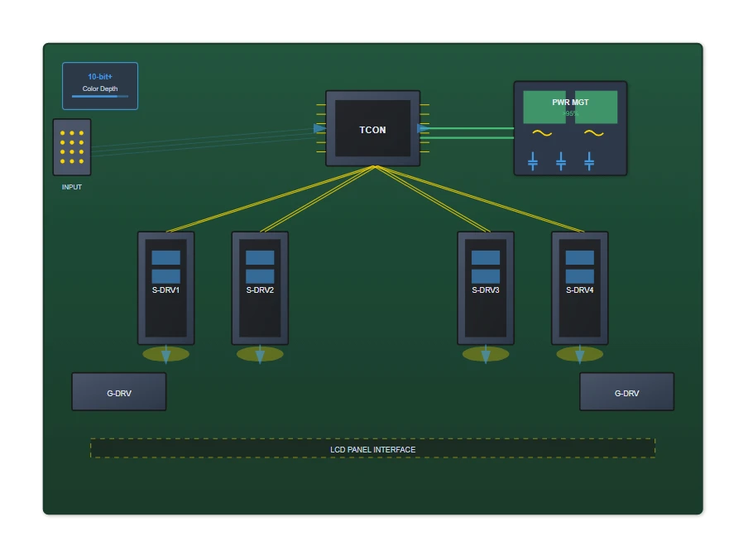
Task: Click the upper blue block in S-DRV2
Action: pyautogui.click(x=260, y=257)
